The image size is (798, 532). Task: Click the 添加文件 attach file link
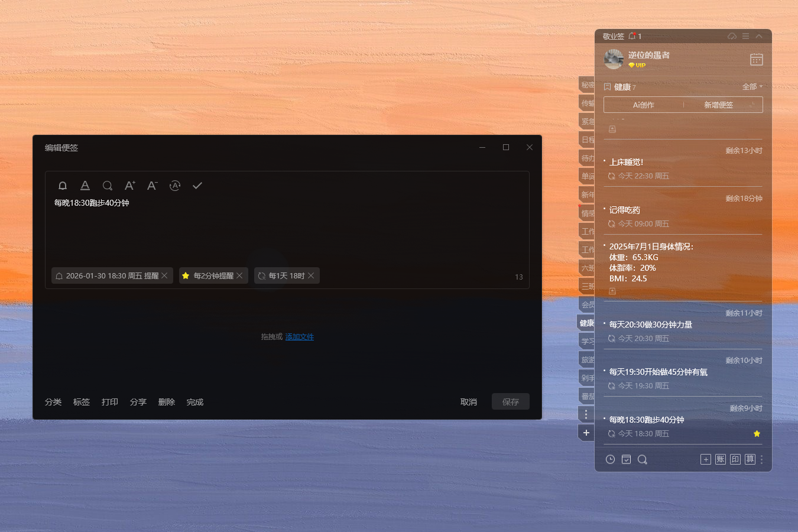tap(299, 336)
